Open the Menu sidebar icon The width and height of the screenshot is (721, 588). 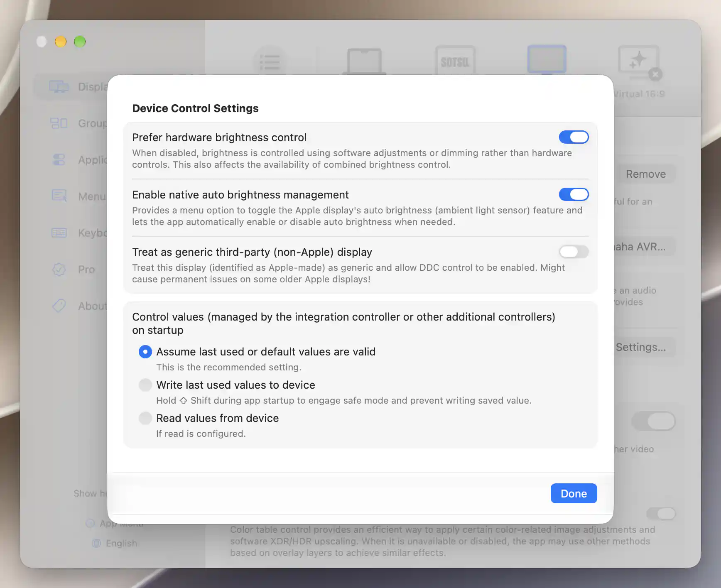(59, 196)
